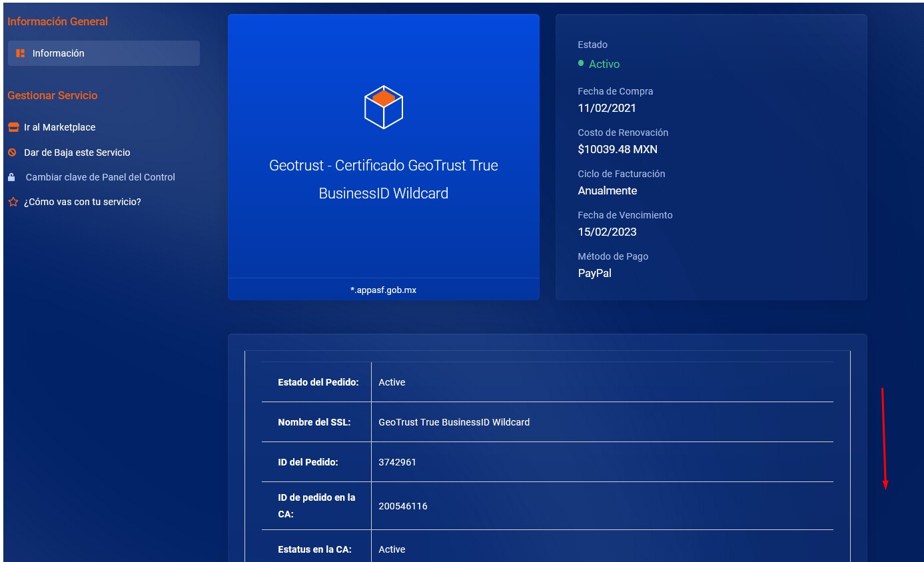Click ¿Cómo vas con tu servicio?
924x562 pixels.
(x=83, y=202)
